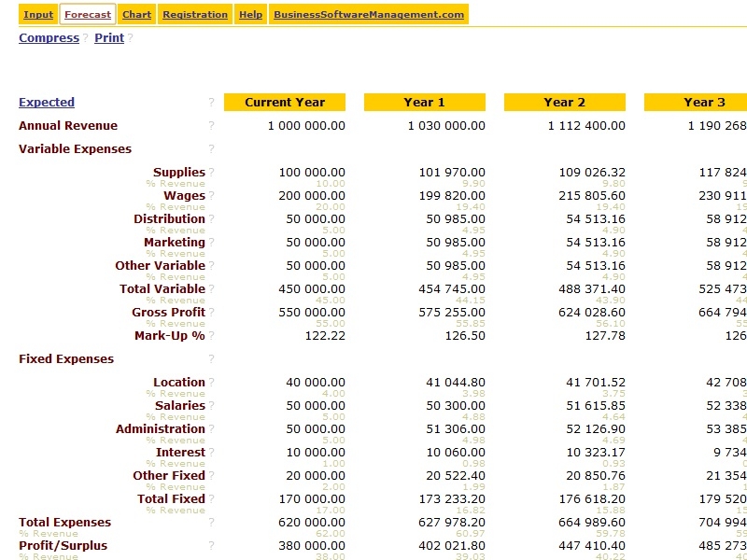
Task: Click the Year 3 column header
Action: pos(696,103)
